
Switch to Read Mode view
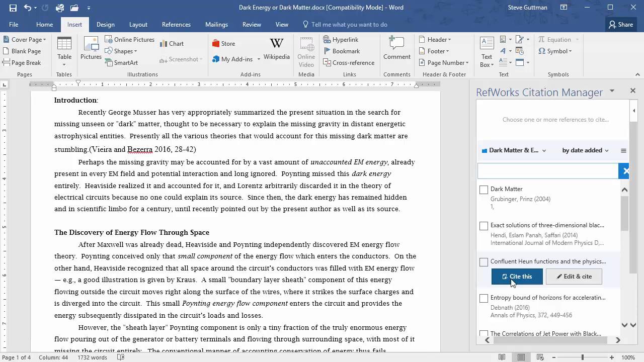pyautogui.click(x=502, y=357)
